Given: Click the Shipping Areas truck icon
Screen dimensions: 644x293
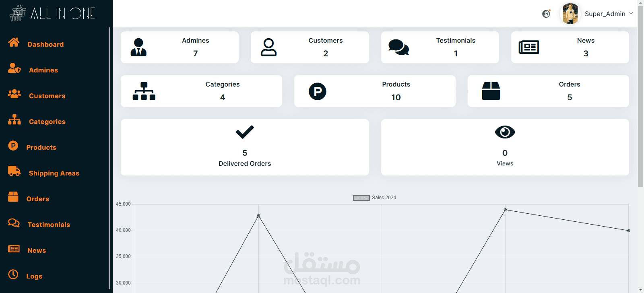Looking at the screenshot, I should click(14, 171).
